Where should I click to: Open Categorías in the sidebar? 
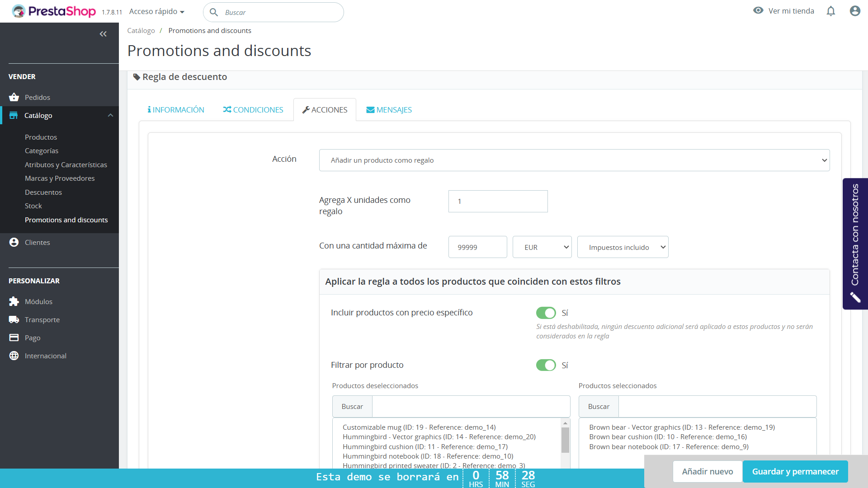42,151
